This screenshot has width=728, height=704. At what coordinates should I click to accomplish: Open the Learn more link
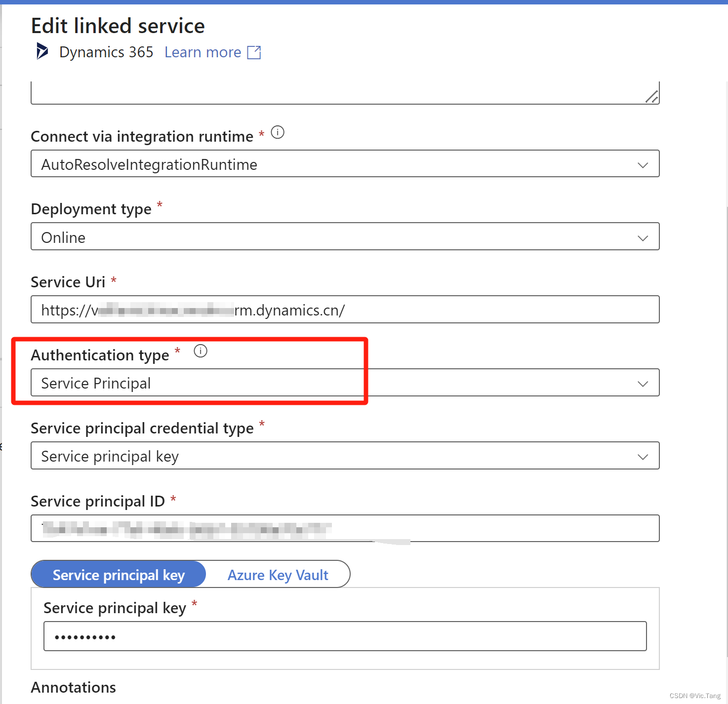click(202, 52)
